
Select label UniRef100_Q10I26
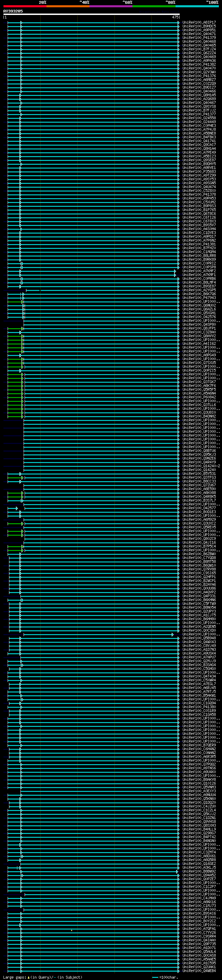click(x=199, y=783)
